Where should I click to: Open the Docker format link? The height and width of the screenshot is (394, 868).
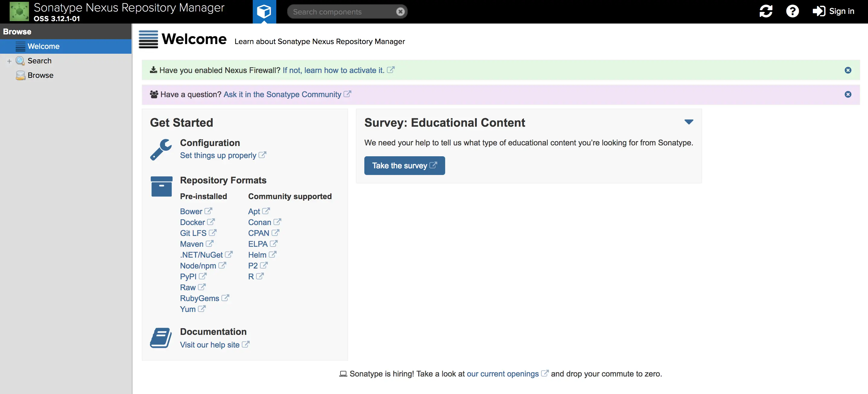point(192,222)
